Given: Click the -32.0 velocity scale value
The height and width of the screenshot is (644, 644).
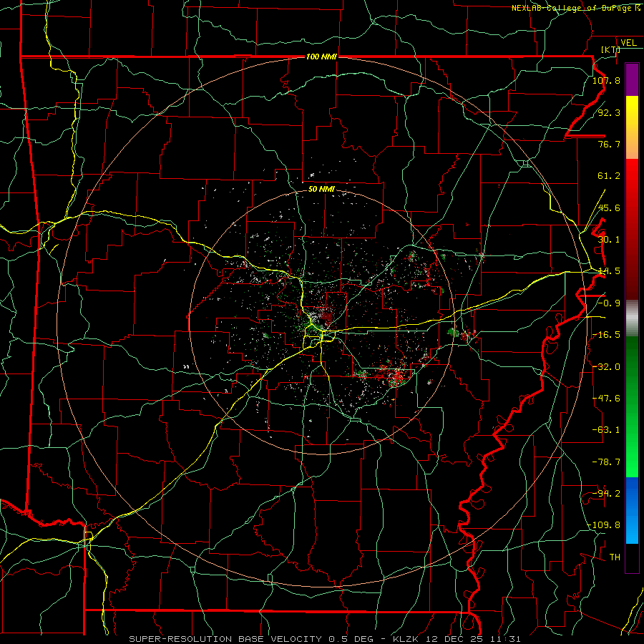Looking at the screenshot, I should coord(606,367).
